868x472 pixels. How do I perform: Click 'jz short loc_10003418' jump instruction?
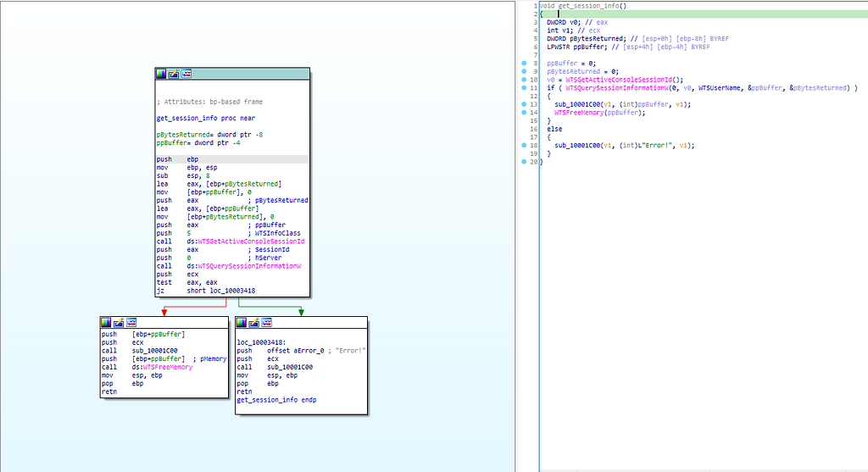[x=206, y=291]
